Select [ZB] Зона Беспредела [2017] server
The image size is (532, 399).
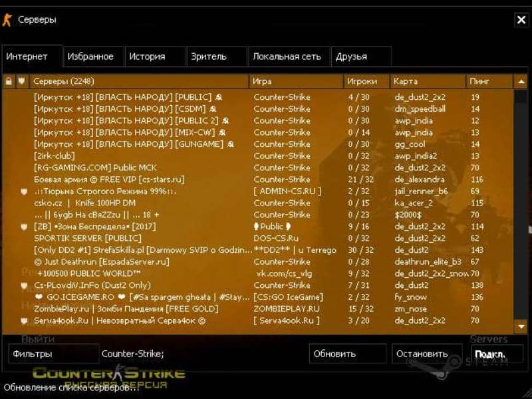(258, 226)
